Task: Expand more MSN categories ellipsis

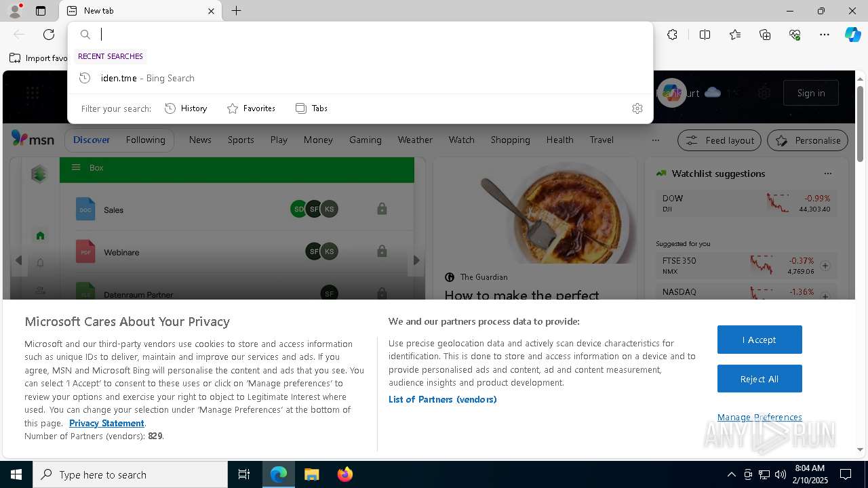Action: coord(655,140)
